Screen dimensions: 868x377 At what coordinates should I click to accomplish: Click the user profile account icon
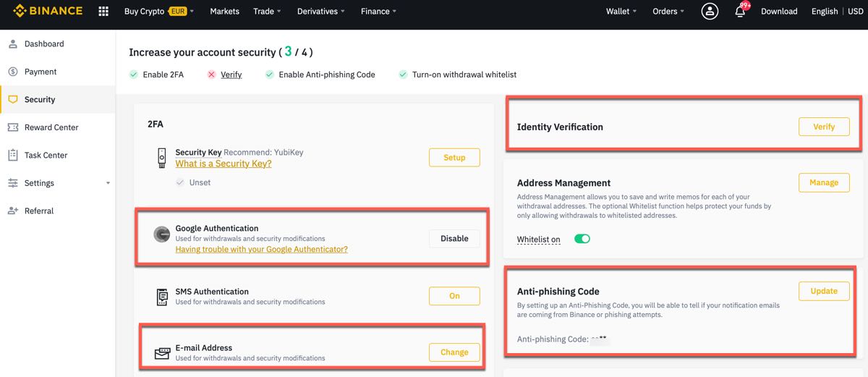710,12
